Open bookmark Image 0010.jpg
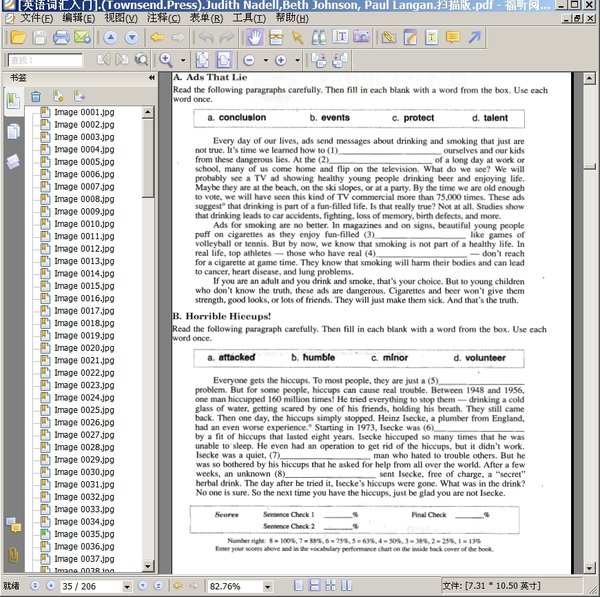600x597 pixels. pos(84,224)
